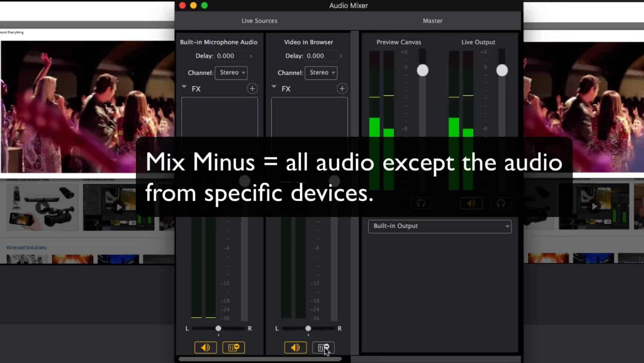The height and width of the screenshot is (363, 644).
Task: Click the Built-in Output selector
Action: pos(439,226)
